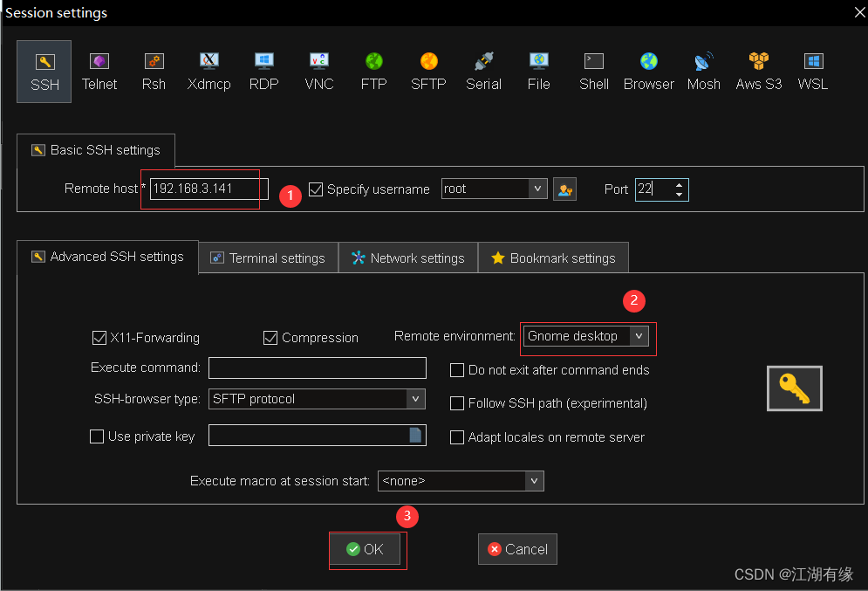Click the Execute command text field
The height and width of the screenshot is (591, 868).
[318, 368]
